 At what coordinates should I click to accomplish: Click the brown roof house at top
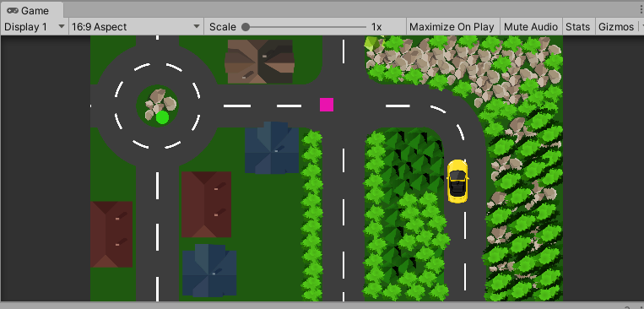pos(260,62)
